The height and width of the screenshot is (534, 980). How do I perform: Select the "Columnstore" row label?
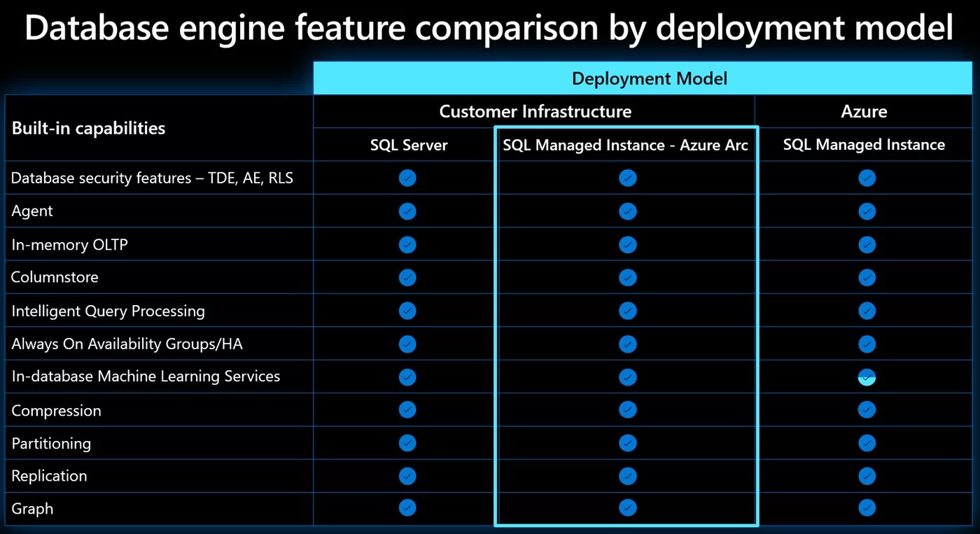[55, 277]
